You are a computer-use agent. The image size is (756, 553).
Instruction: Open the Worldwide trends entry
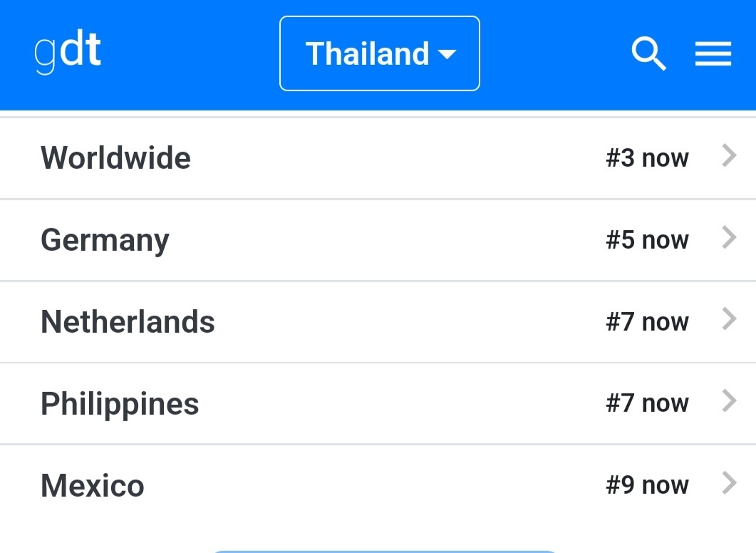click(378, 158)
